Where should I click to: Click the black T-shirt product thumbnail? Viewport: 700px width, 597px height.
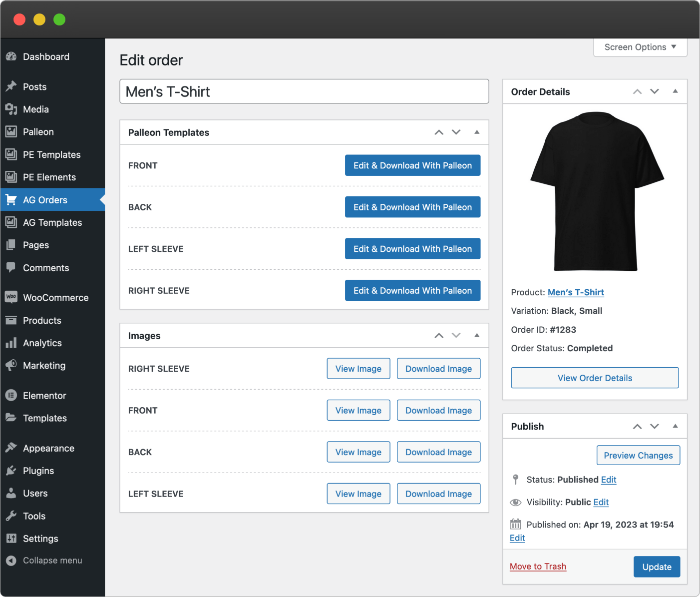pyautogui.click(x=597, y=191)
